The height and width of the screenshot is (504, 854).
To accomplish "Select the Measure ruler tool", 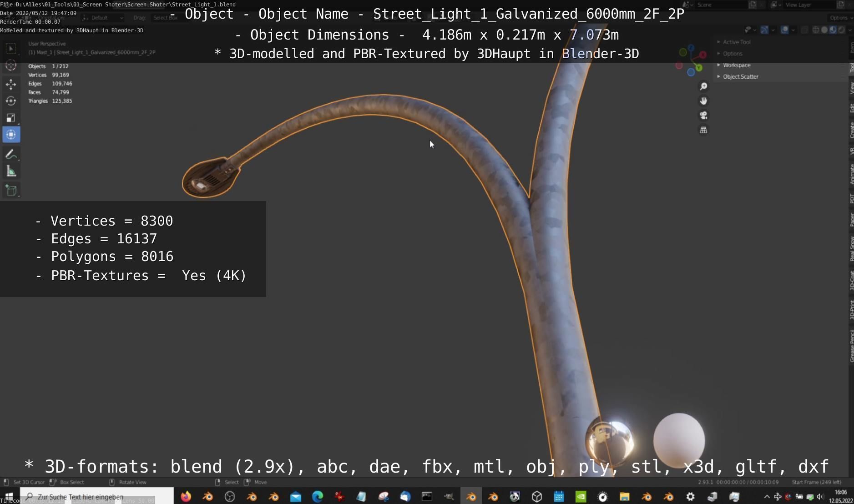I will pos(11,171).
